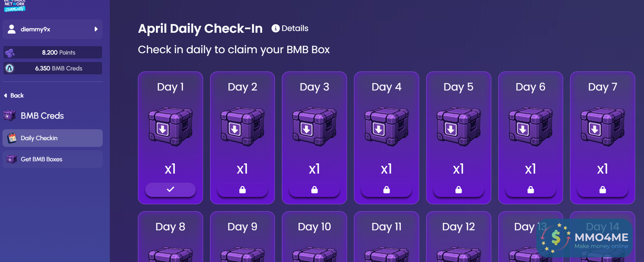Click the Day 7 BMB box icon
The image size is (644, 262).
pos(602,126)
